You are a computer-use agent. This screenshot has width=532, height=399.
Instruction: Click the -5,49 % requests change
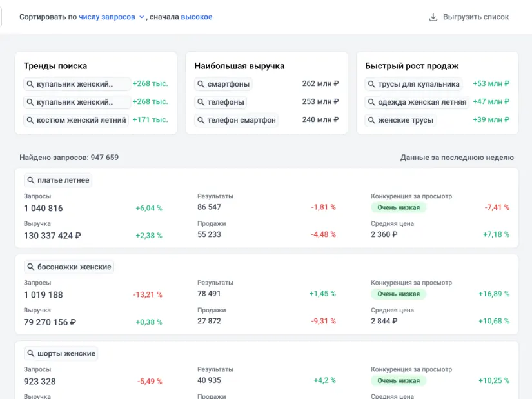pos(150,382)
